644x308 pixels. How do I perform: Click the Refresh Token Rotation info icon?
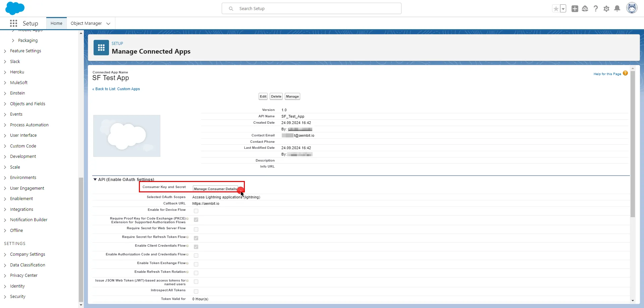(187, 272)
